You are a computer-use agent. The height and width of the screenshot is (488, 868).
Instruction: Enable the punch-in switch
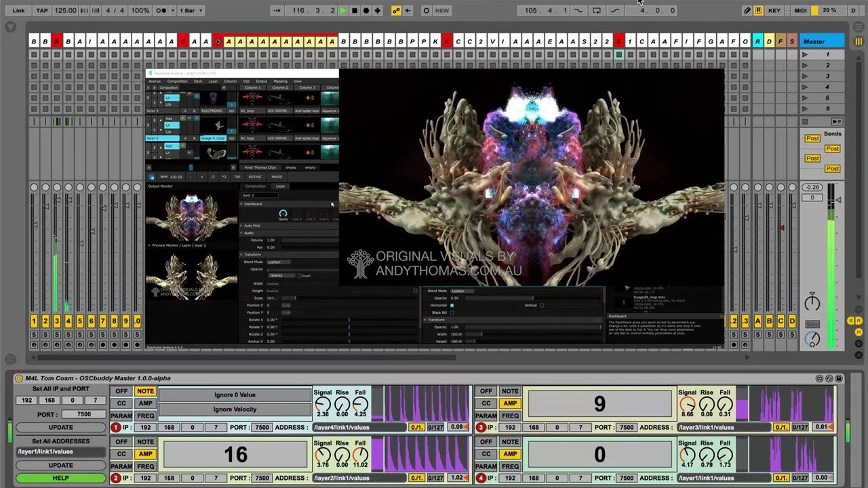pos(578,11)
